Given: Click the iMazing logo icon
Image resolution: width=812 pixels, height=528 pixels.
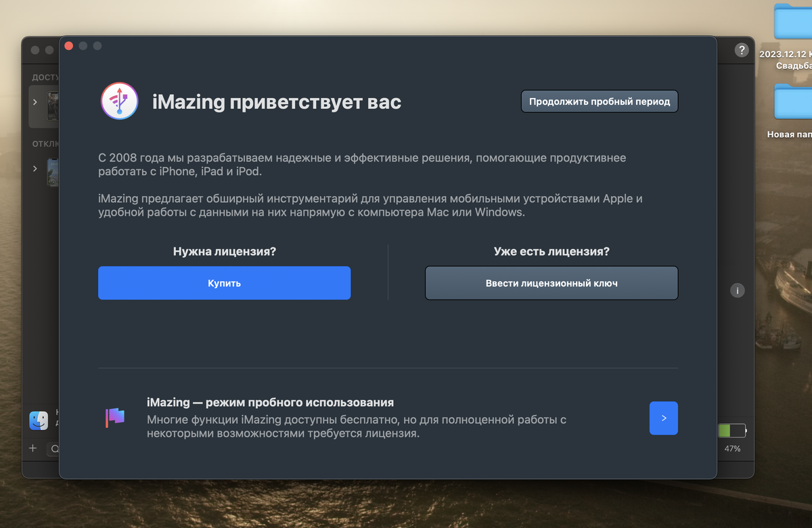Looking at the screenshot, I should [119, 101].
